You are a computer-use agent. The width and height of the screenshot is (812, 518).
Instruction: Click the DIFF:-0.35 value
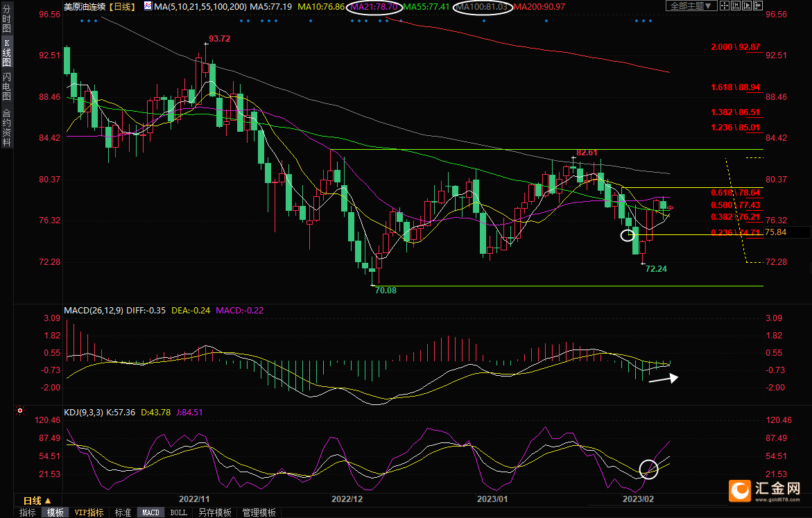pyautogui.click(x=146, y=310)
